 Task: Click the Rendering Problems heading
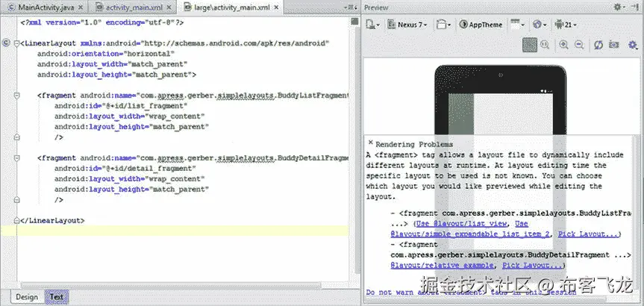click(x=414, y=145)
